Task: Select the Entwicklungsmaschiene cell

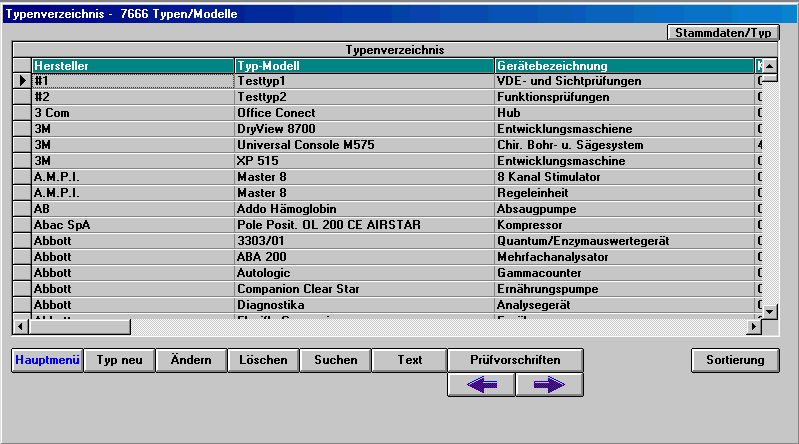Action: (x=624, y=128)
